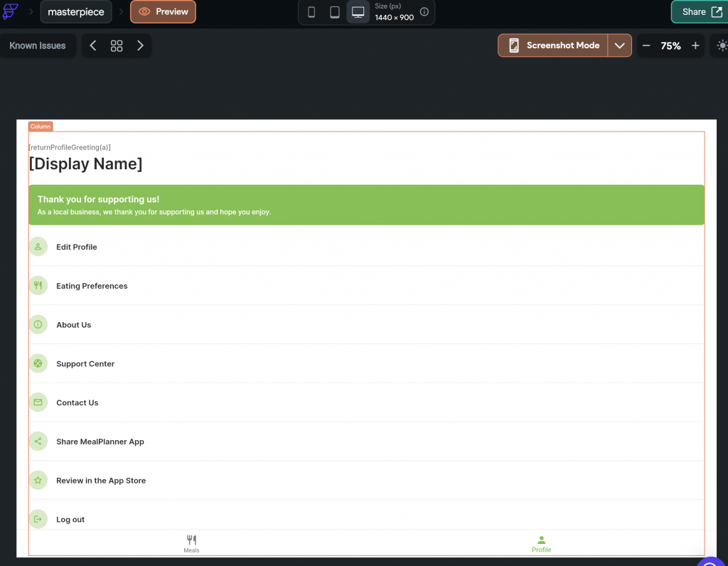Viewport: 728px width, 566px height.
Task: Click the banner subtitle about local business
Action: tap(154, 212)
